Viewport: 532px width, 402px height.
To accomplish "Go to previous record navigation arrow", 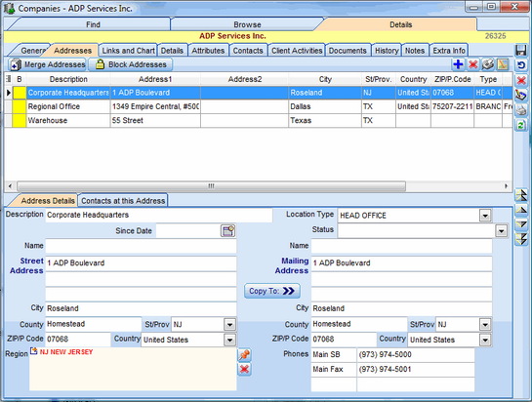I will click(x=521, y=211).
